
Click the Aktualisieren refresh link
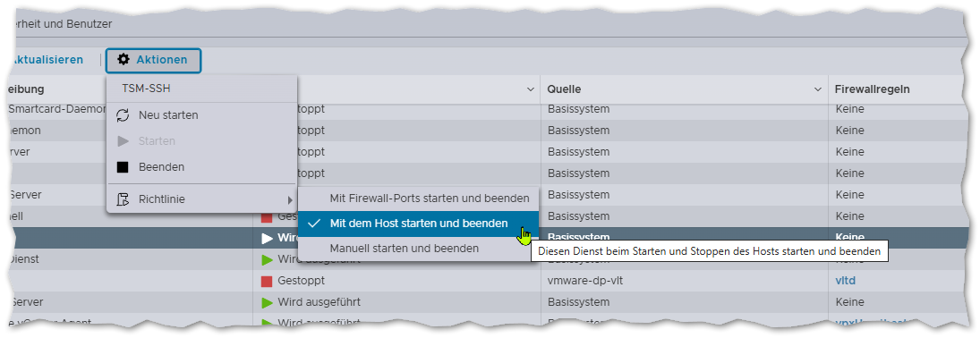47,60
